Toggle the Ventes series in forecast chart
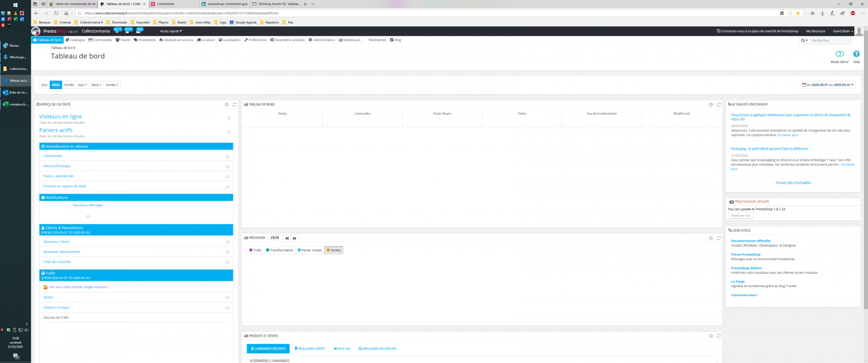Screen dimensions: 868x363 tap(334, 250)
